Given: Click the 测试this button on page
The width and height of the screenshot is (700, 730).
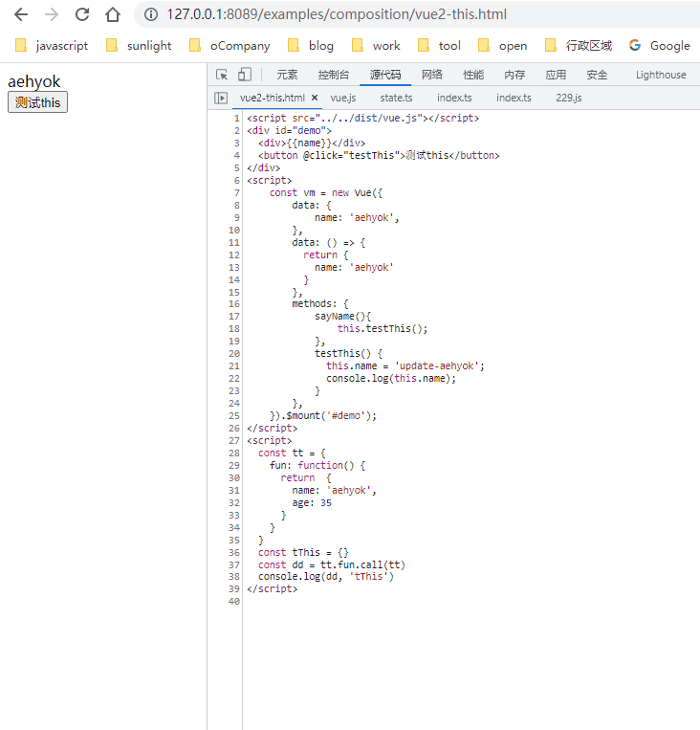Looking at the screenshot, I should click(37, 102).
